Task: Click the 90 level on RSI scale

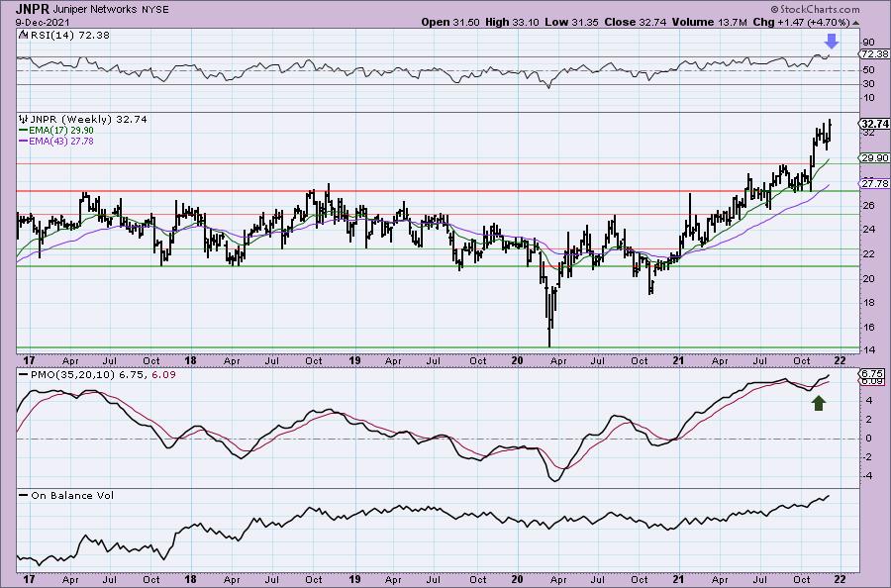Action: click(x=868, y=42)
